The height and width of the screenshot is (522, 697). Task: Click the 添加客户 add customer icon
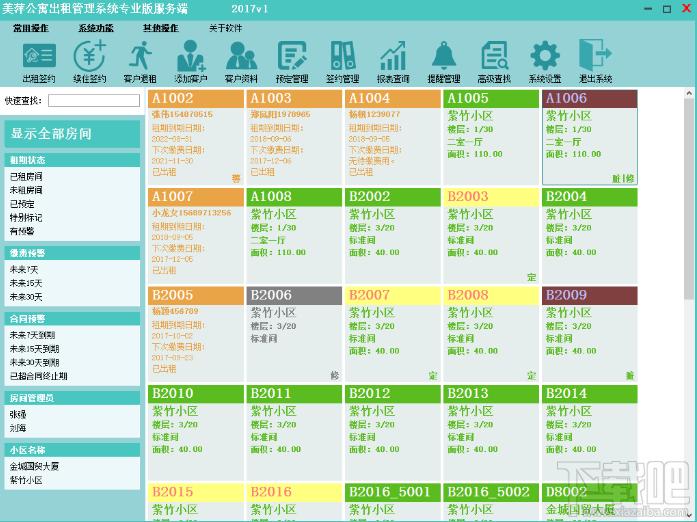pyautogui.click(x=191, y=62)
